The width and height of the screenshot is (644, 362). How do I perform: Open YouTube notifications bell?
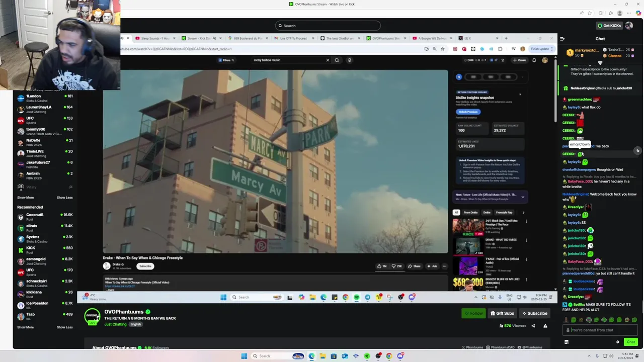click(x=534, y=60)
